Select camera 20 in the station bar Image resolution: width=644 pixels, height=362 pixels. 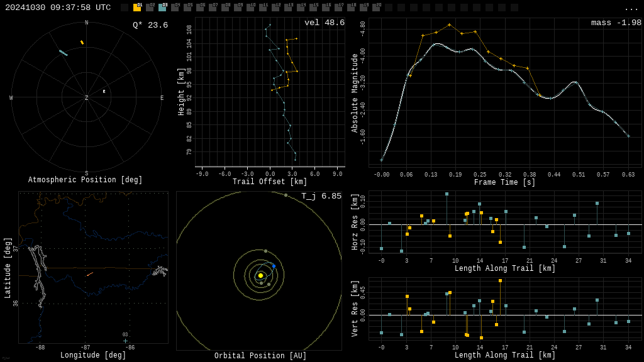tap(376, 8)
